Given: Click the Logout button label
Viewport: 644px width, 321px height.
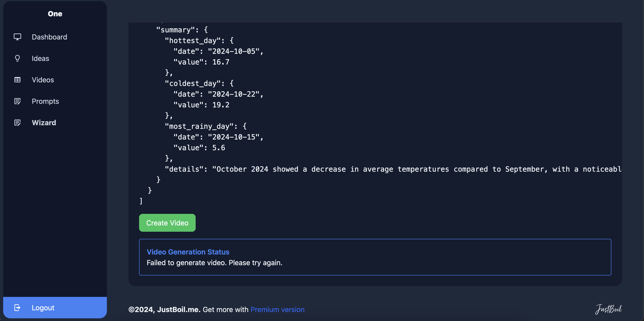Looking at the screenshot, I should coord(43,308).
